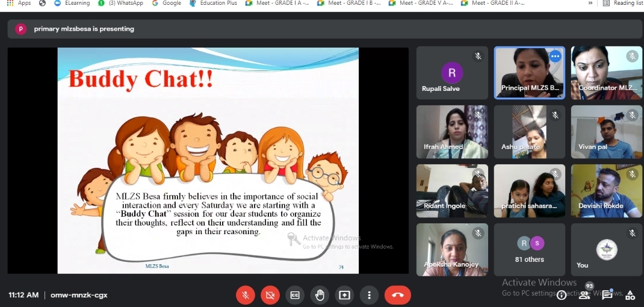Open the in-call chat panel
Viewport: 644px width, 307px height.
click(x=607, y=294)
